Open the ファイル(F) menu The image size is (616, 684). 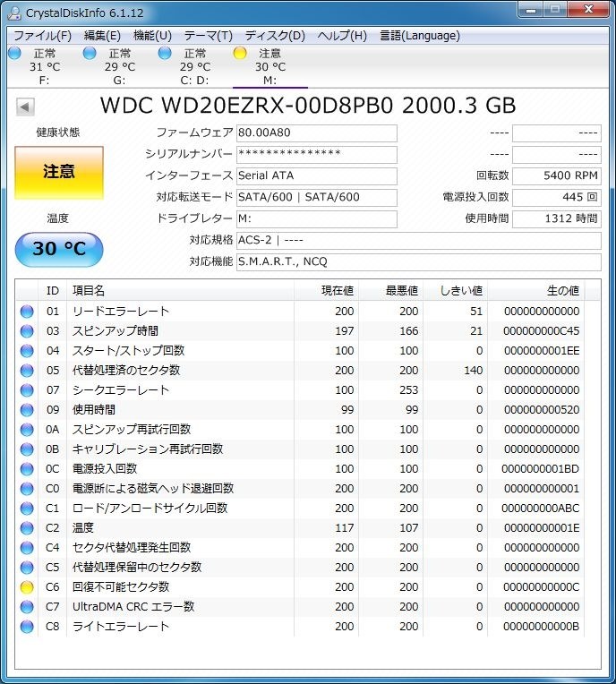coord(42,36)
